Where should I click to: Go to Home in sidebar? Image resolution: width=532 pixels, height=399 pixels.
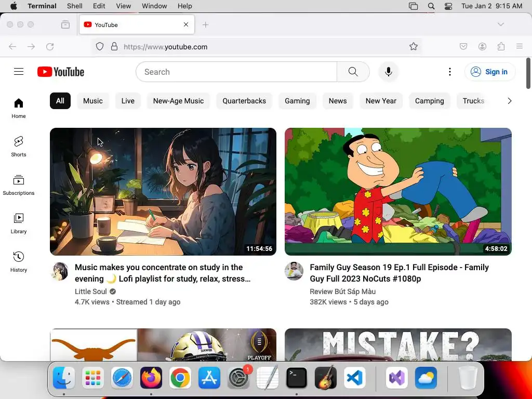19,108
